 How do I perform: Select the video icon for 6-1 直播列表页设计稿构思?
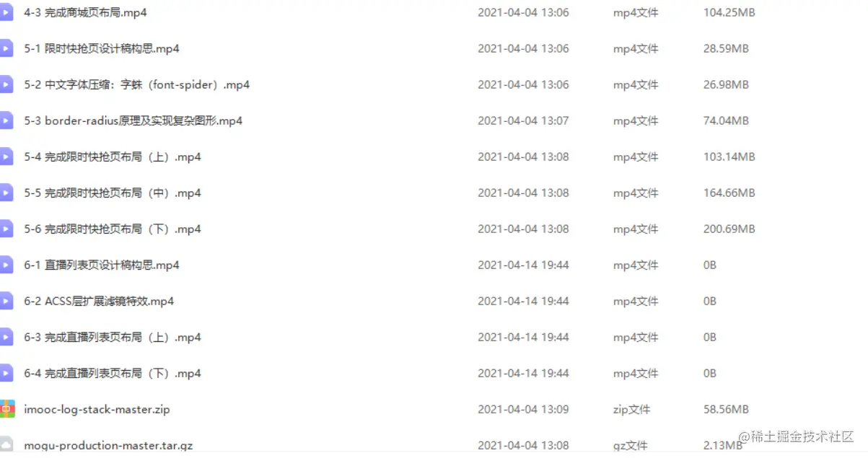6,265
